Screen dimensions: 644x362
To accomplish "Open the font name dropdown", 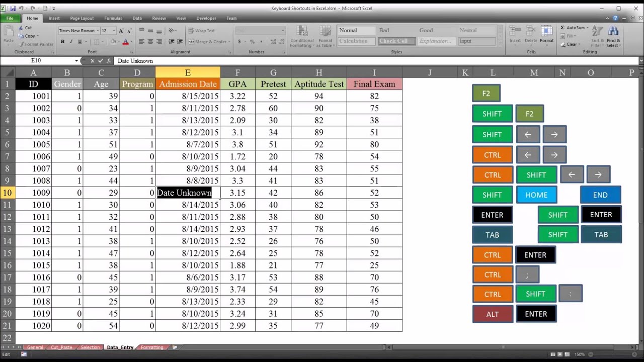I will click(98, 31).
